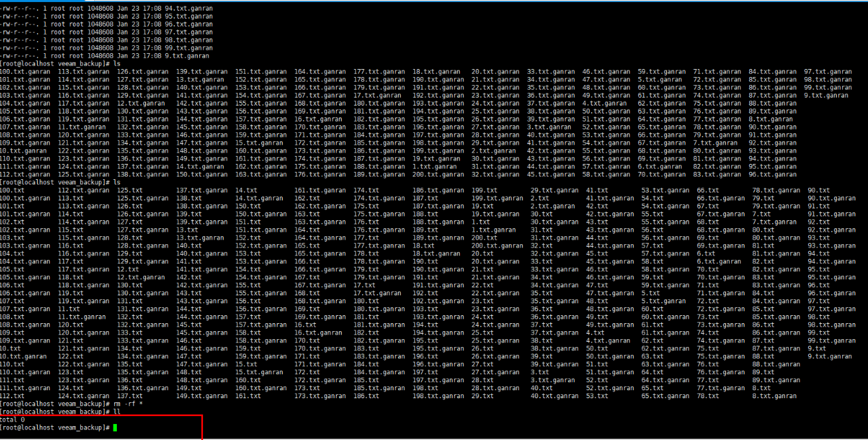
Task: Click the 161.txt filename
Action: tap(248, 396)
